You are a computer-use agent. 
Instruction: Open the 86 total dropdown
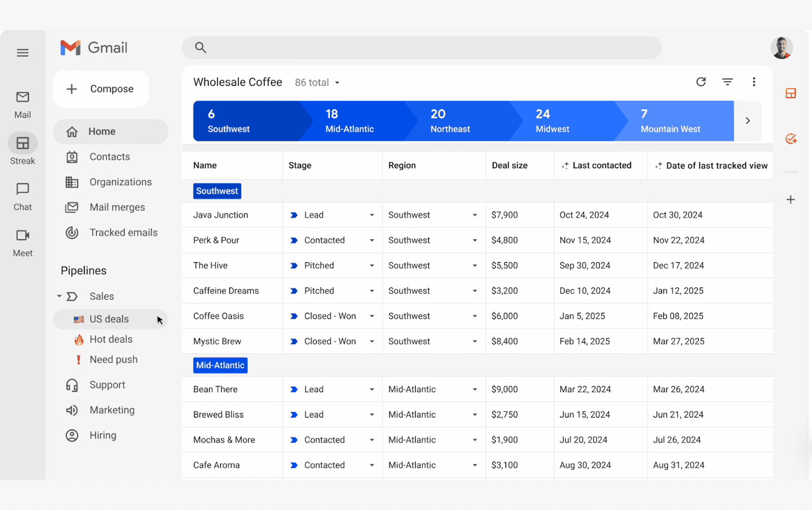pyautogui.click(x=317, y=82)
